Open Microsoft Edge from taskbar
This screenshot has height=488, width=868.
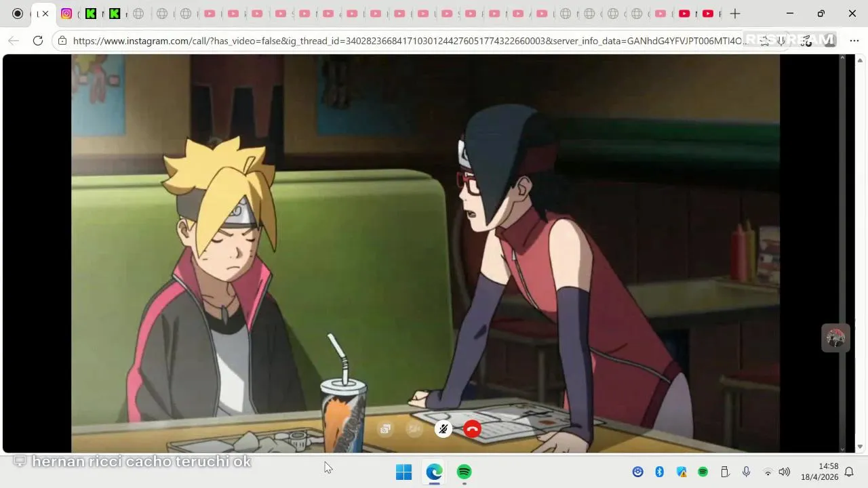[434, 472]
